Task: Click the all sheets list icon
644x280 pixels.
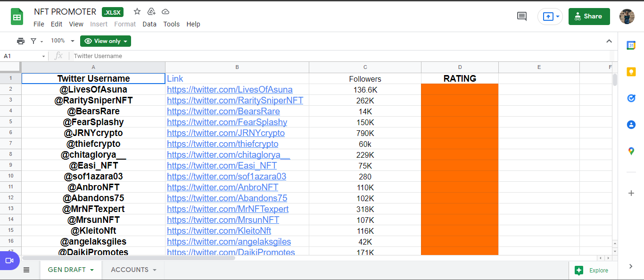Action: coord(26,270)
